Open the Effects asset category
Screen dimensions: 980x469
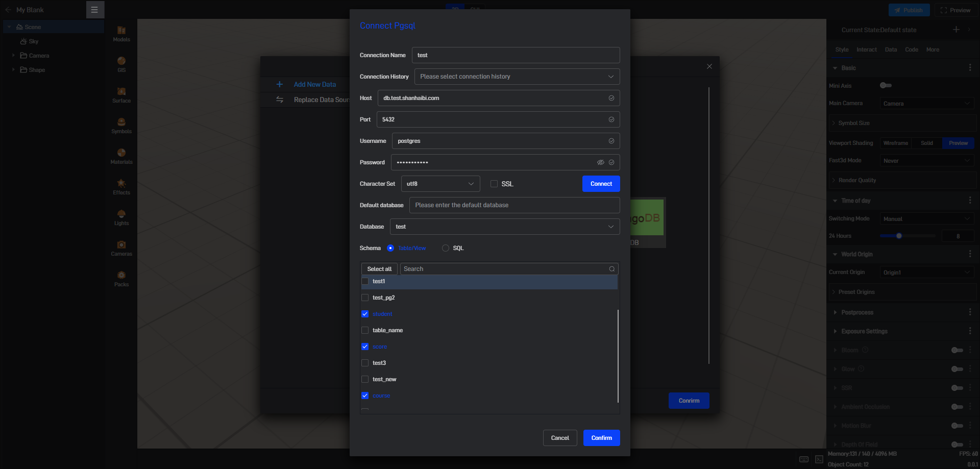[121, 187]
